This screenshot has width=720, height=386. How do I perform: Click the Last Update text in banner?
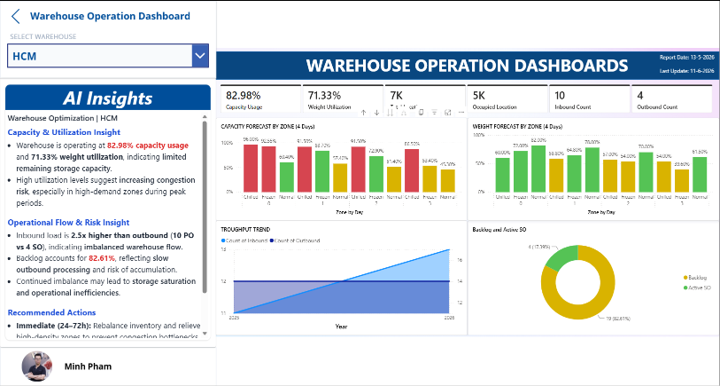(x=687, y=71)
